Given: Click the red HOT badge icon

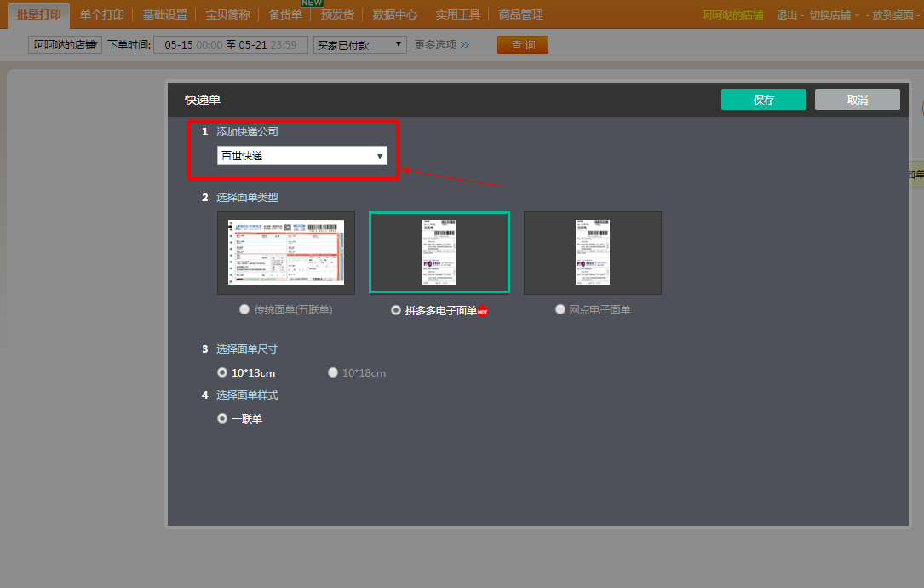Looking at the screenshot, I should (483, 311).
